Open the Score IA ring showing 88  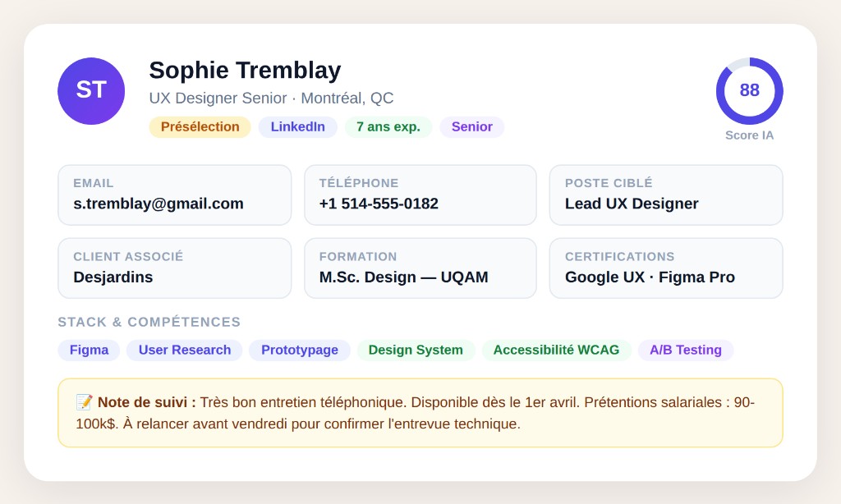tap(749, 91)
